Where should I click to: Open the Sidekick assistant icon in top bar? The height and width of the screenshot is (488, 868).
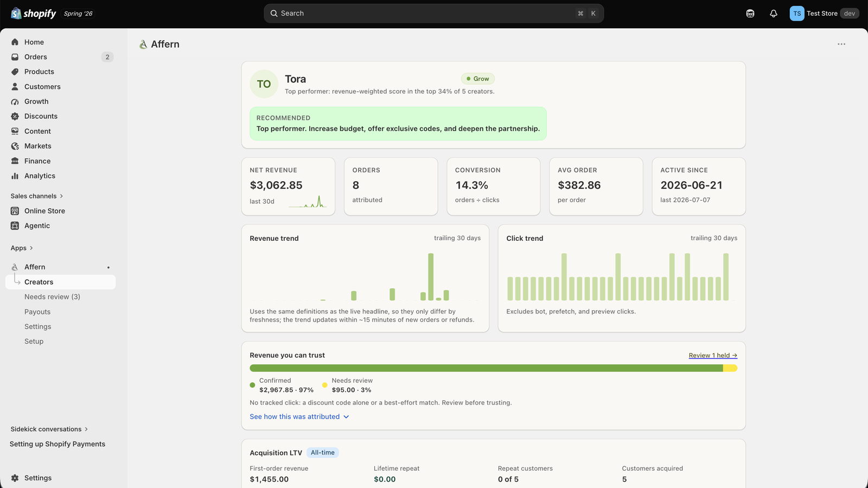(x=750, y=14)
